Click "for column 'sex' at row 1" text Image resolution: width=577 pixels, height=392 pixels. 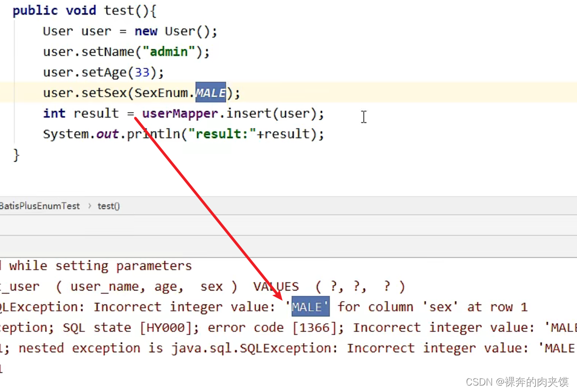point(432,307)
